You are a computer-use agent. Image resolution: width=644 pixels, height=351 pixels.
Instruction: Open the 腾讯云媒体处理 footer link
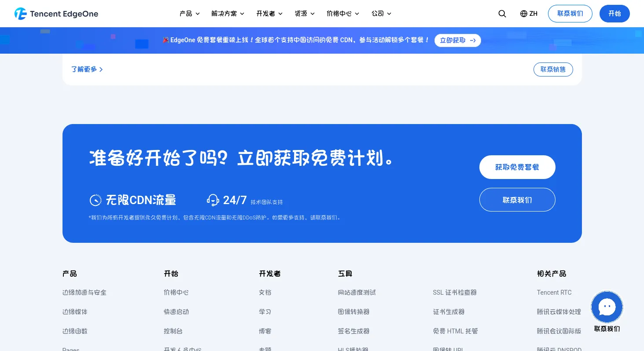(559, 312)
